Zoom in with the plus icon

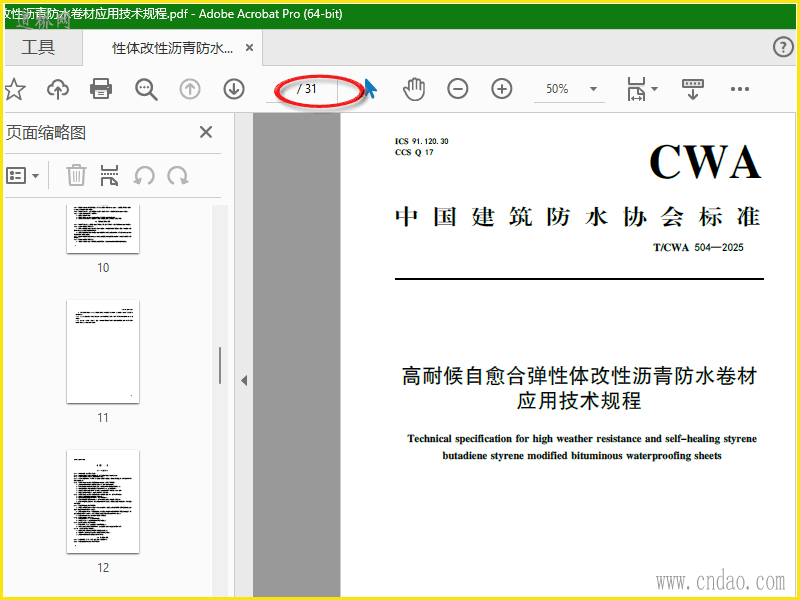[x=502, y=89]
